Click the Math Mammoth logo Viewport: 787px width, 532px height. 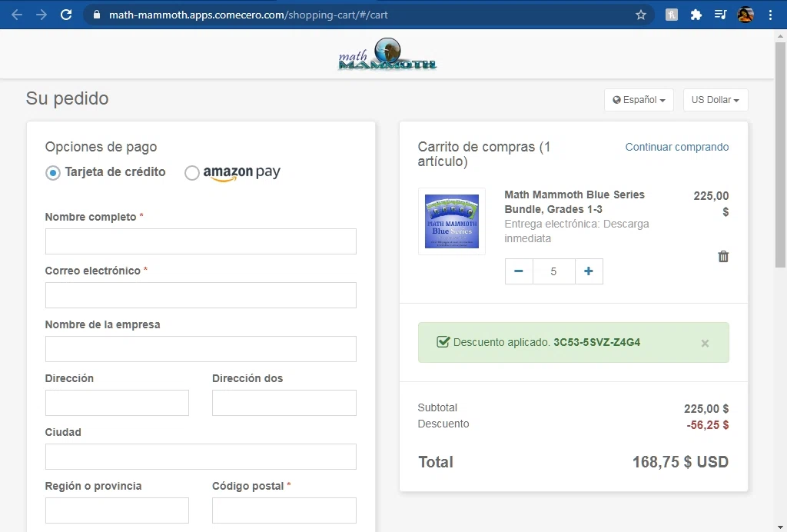coord(387,54)
